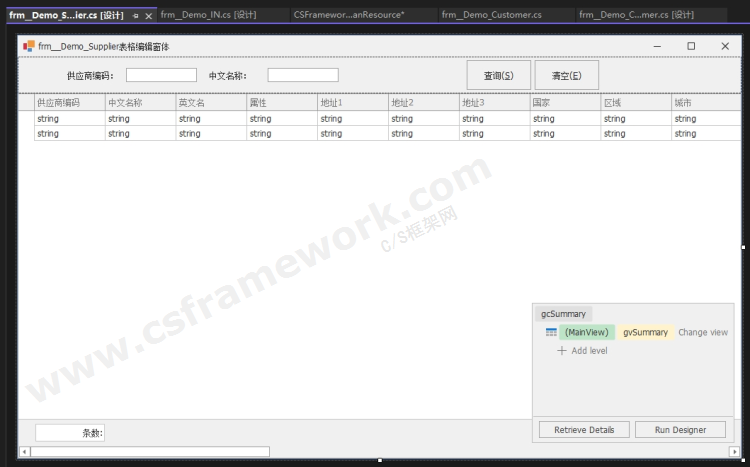The width and height of the screenshot is (750, 467).
Task: Click the grid view icon beside MainView
Action: pos(551,332)
